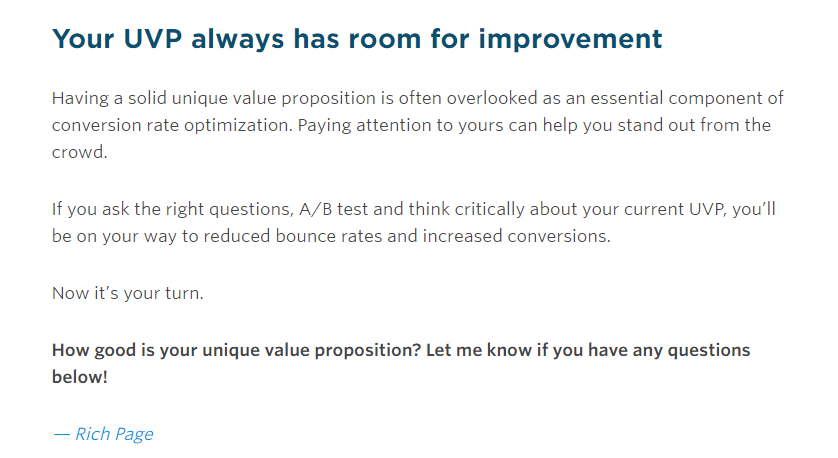Click 'Let me know if you have any questions'
838x458 pixels.
point(588,350)
